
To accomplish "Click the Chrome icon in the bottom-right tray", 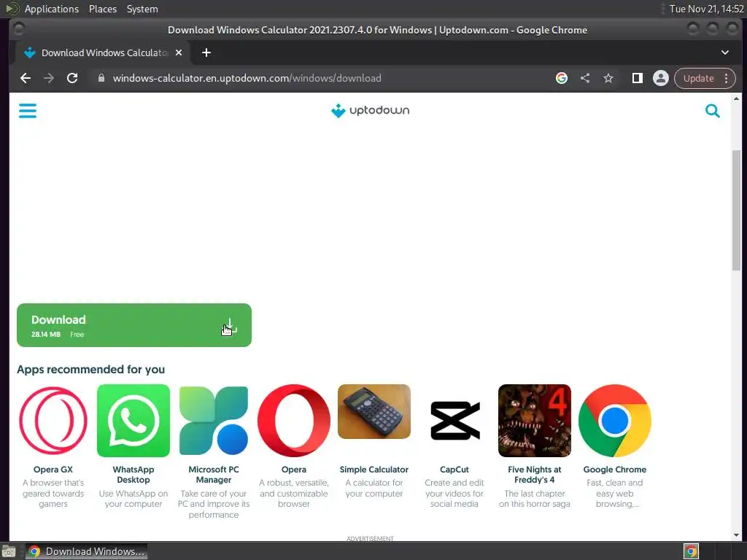I will [x=691, y=551].
